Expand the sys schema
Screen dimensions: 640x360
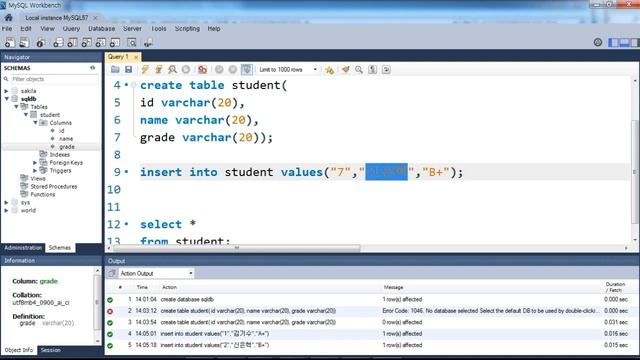coord(6,202)
